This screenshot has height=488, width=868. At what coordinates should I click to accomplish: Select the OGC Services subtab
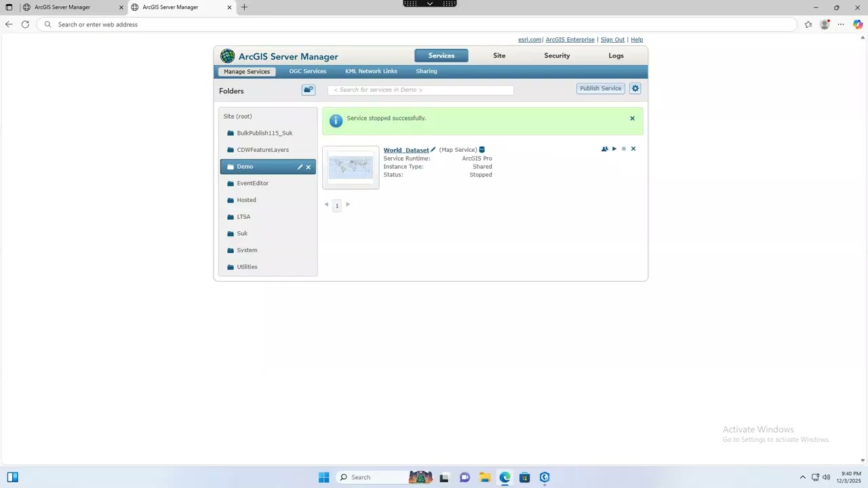tap(308, 71)
